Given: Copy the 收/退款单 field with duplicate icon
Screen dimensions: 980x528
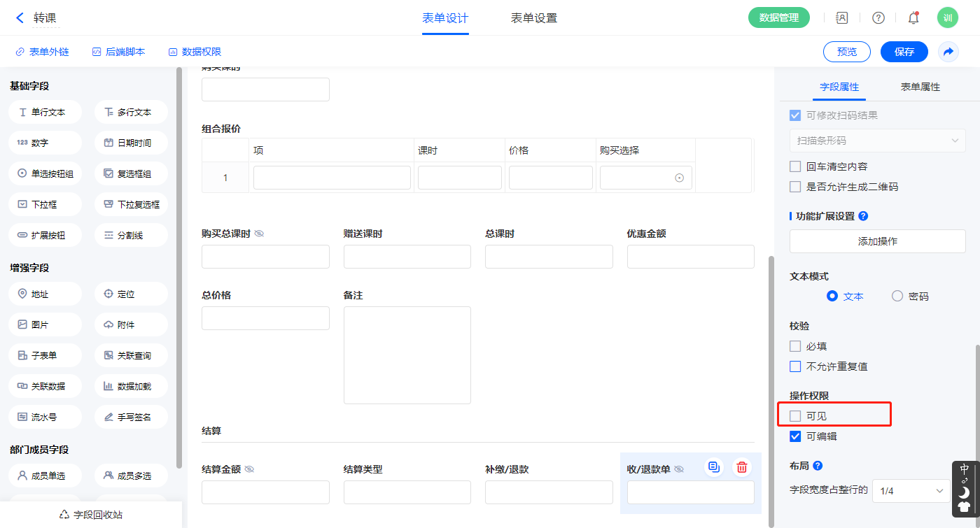Looking at the screenshot, I should pos(714,467).
